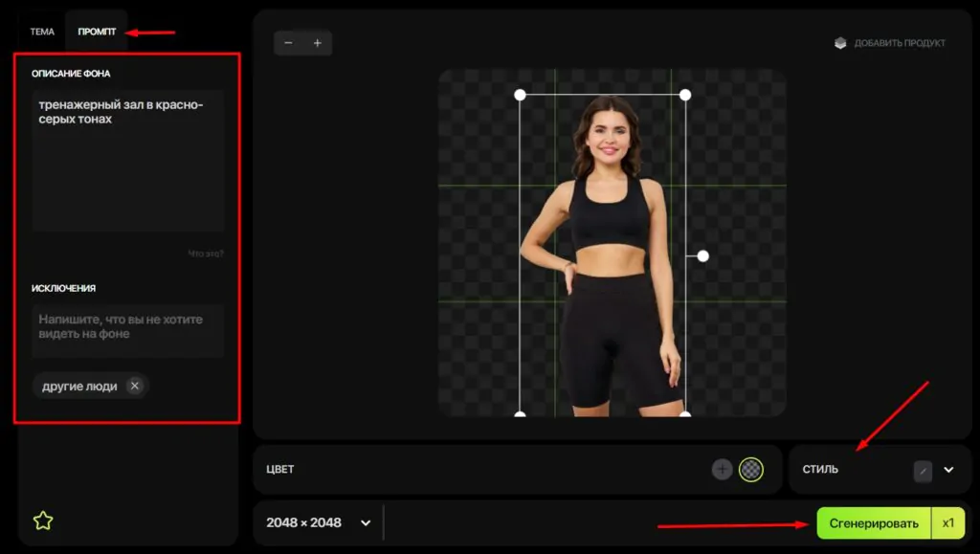980x554 pixels.
Task: Remove the «другие люди» exclusion tag
Action: pyautogui.click(x=135, y=386)
